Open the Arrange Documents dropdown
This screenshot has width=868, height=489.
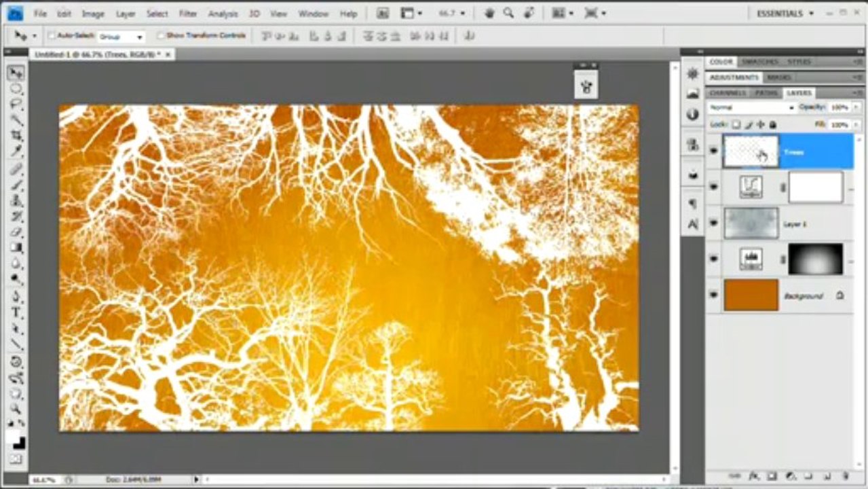pyautogui.click(x=563, y=13)
